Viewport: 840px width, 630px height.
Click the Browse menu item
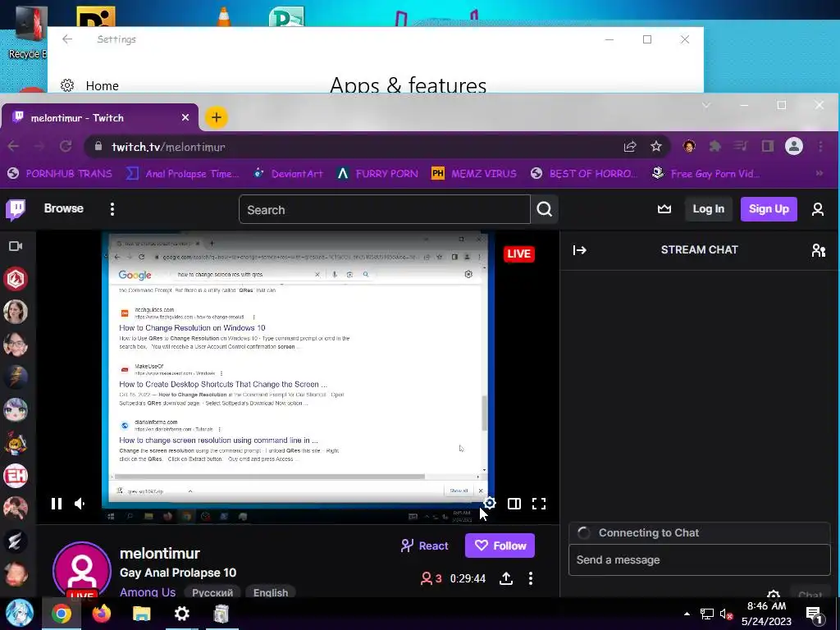coord(64,208)
